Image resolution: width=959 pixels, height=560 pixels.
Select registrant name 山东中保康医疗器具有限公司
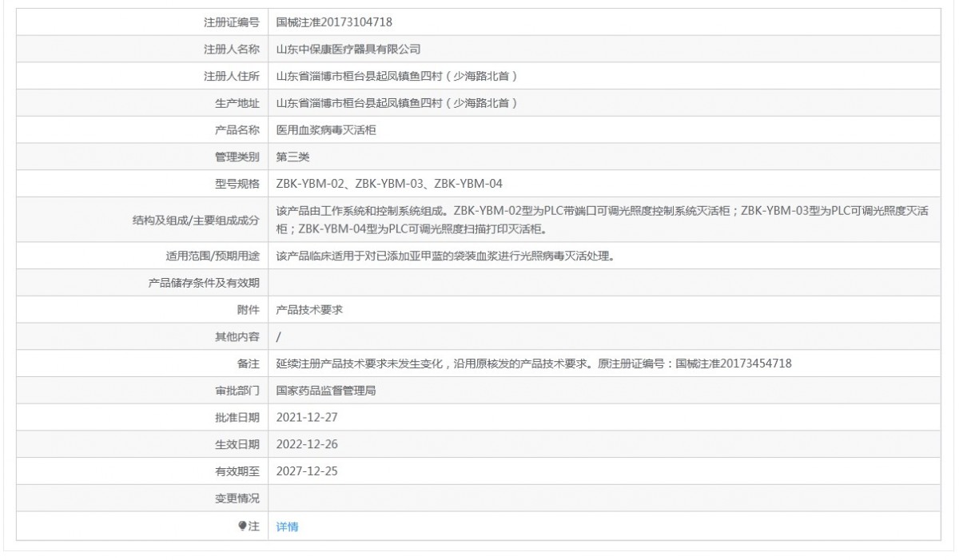(348, 49)
